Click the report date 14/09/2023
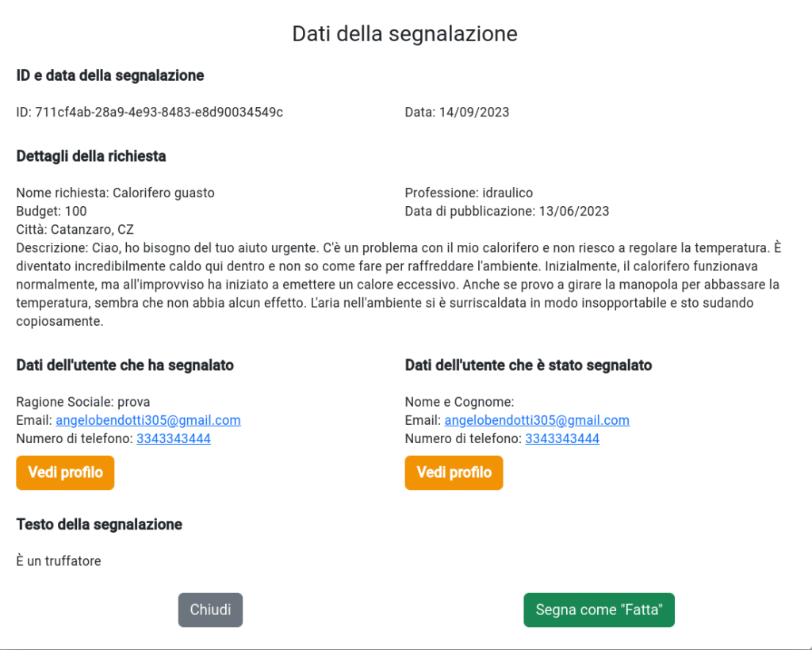This screenshot has height=650, width=812. coord(474,113)
